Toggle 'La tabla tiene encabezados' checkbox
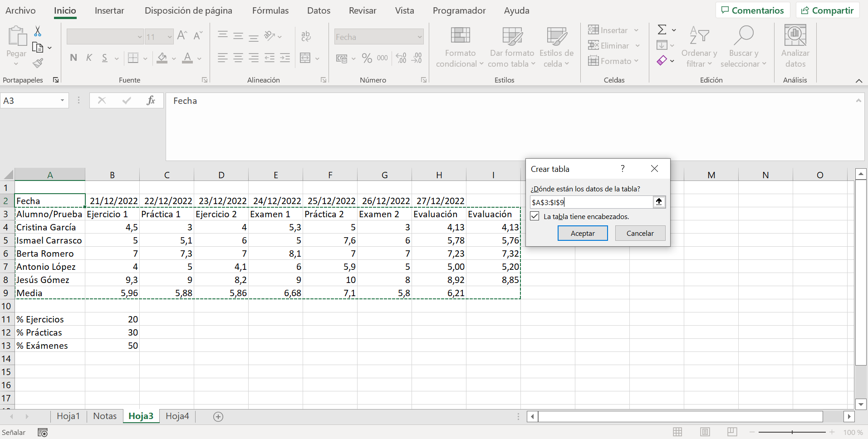Screen dimensions: 868x439 [x=535, y=216]
